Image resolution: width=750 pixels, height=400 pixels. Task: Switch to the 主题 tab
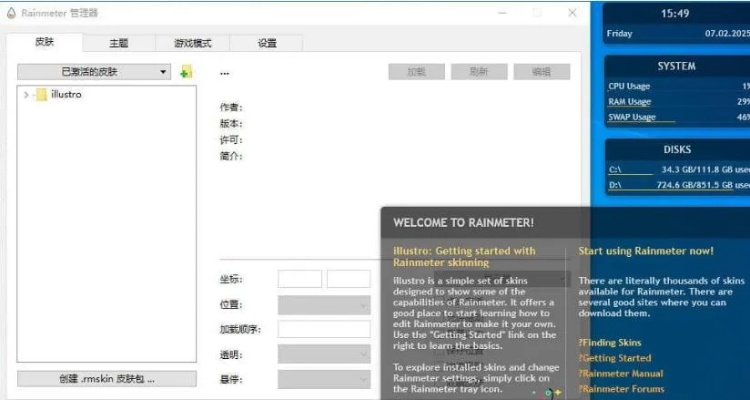(x=118, y=43)
